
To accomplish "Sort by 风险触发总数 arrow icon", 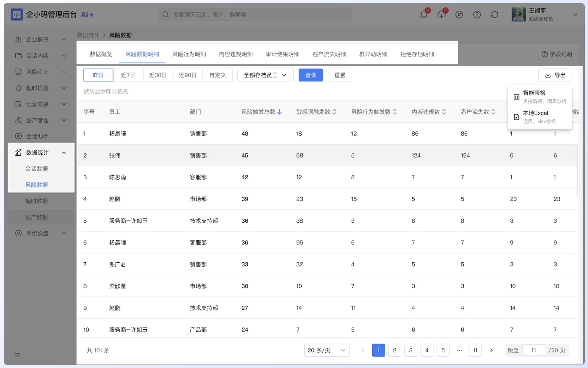I will pos(279,112).
